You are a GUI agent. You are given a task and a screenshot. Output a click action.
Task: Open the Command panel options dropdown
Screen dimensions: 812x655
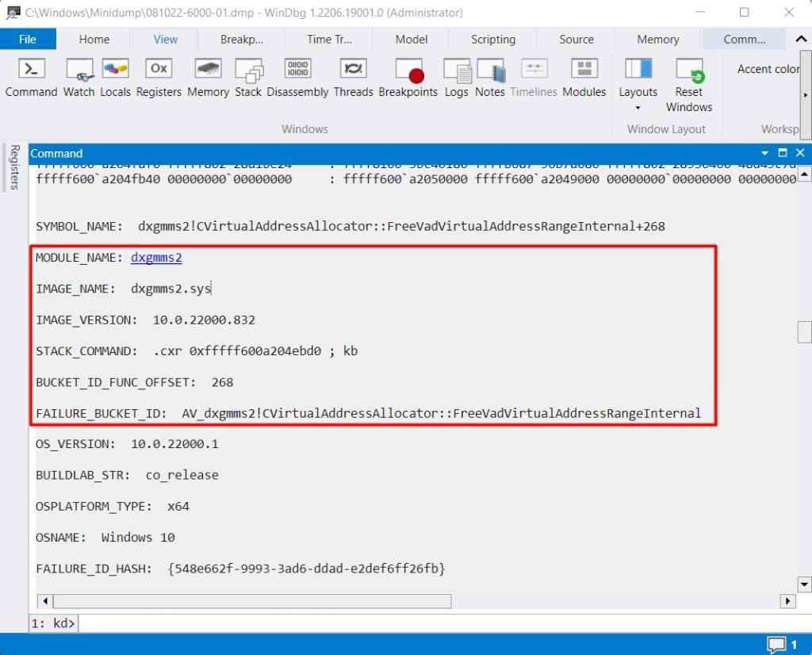[x=763, y=152]
